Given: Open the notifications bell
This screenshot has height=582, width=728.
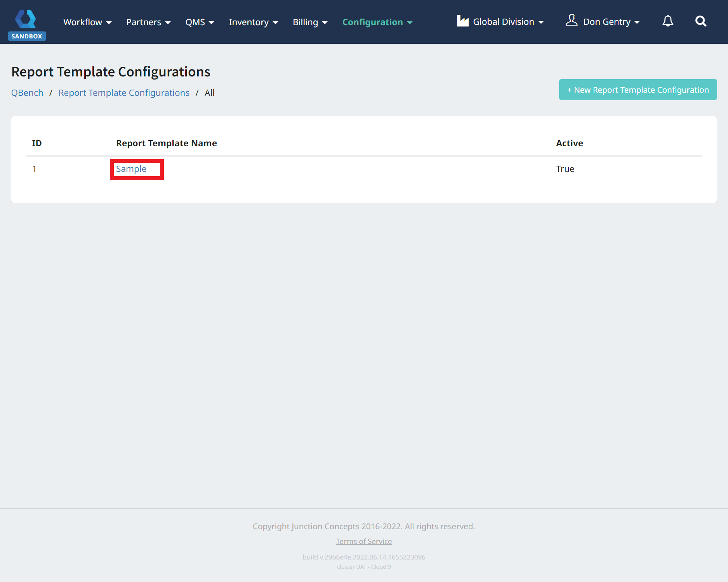Looking at the screenshot, I should coord(667,21).
